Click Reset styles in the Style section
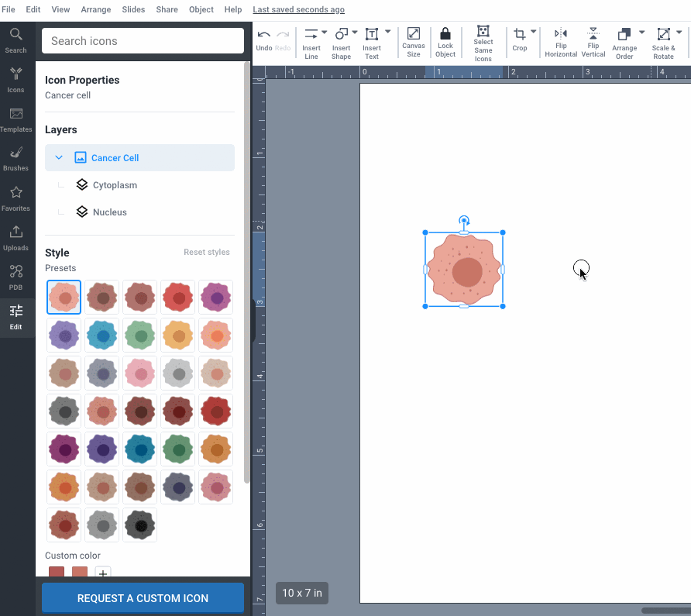Viewport: 691px width, 616px height. point(206,252)
